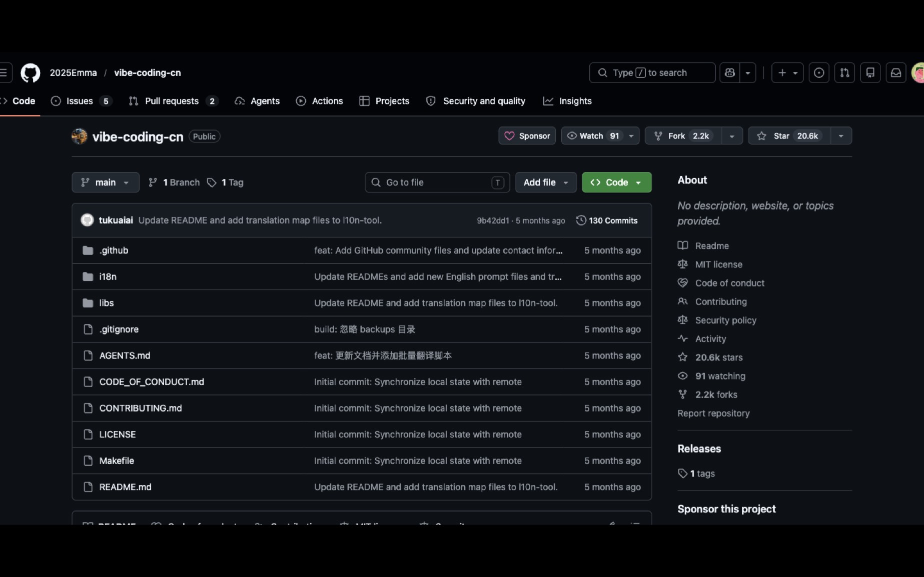Open the green Code clone dropdown
Screen dimensions: 924x577
(x=617, y=182)
